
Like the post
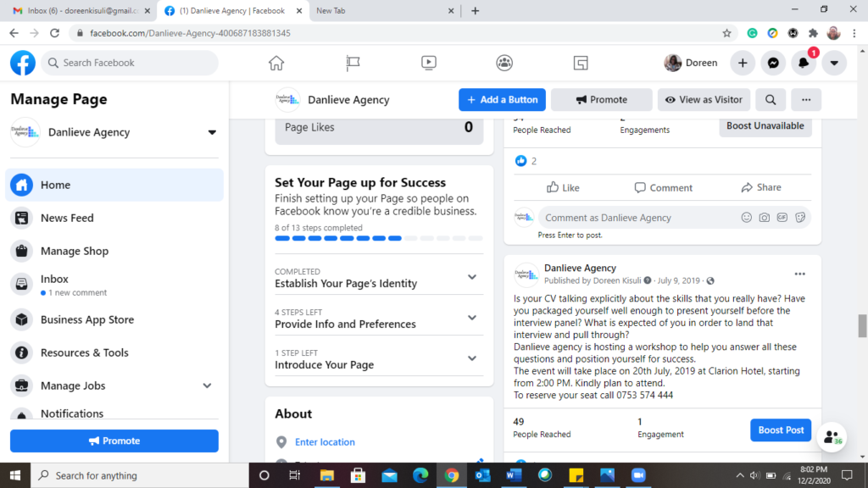563,187
